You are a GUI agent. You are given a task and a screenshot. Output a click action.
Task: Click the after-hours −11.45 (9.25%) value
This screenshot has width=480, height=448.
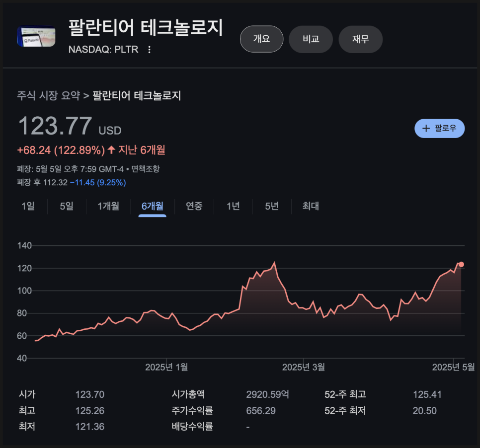click(x=98, y=183)
